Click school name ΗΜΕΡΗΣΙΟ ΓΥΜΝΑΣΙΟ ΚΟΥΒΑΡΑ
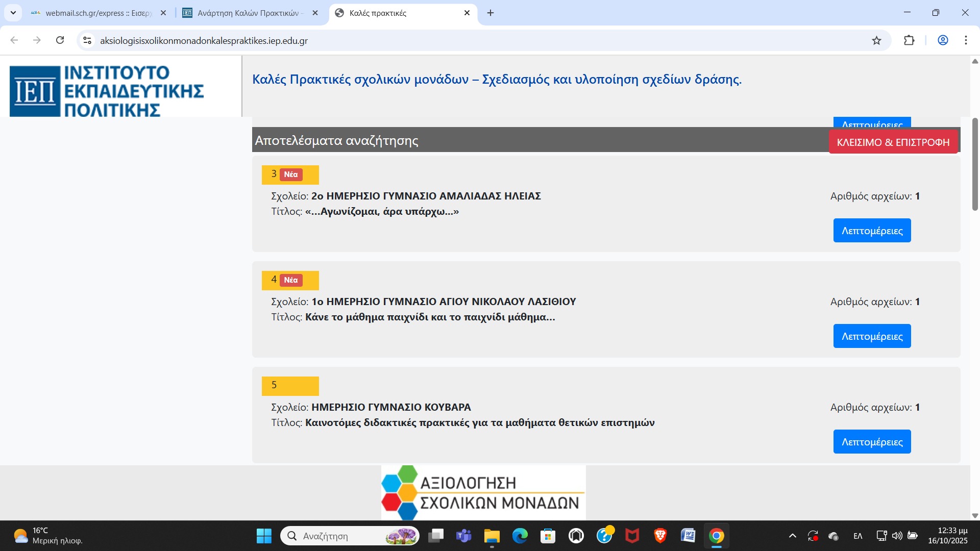The height and width of the screenshot is (551, 980). (x=391, y=407)
